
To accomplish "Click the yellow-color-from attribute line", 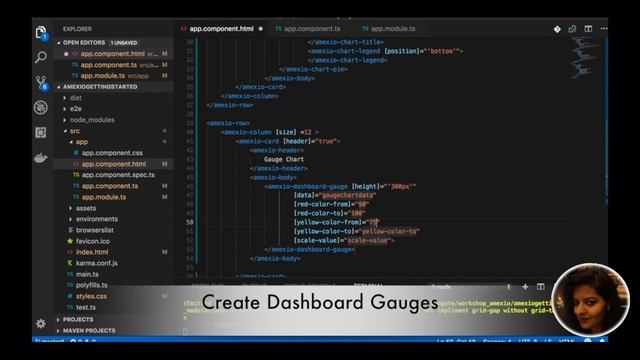I will pos(336,222).
